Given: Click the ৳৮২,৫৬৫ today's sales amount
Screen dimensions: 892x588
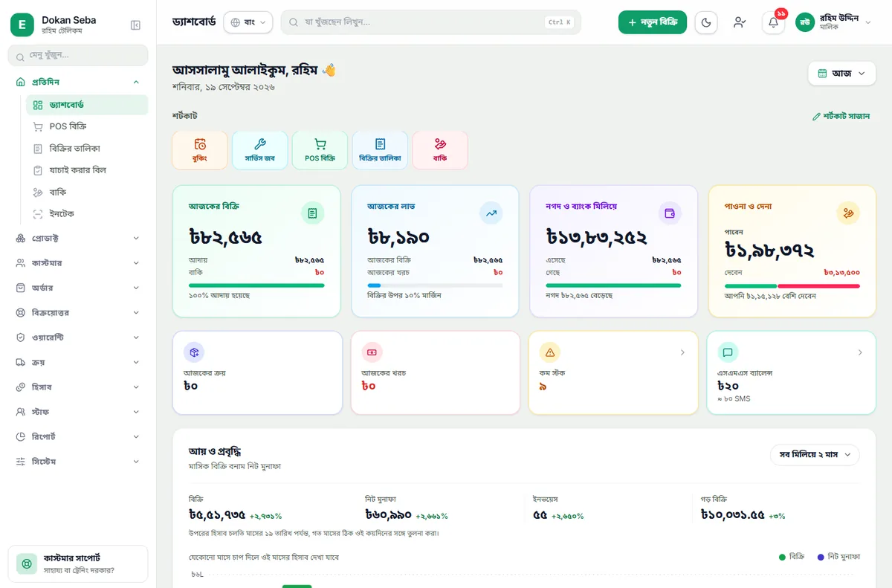Looking at the screenshot, I should [226, 238].
